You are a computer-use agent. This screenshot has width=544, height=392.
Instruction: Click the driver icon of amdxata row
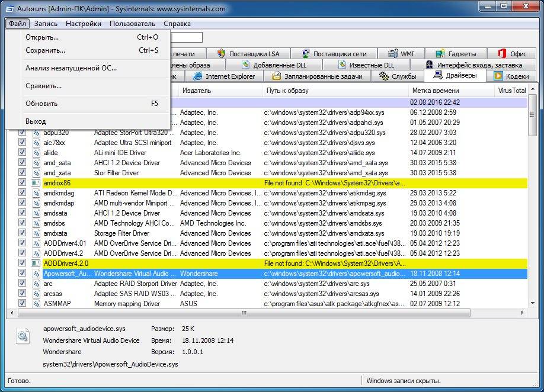click(36, 233)
